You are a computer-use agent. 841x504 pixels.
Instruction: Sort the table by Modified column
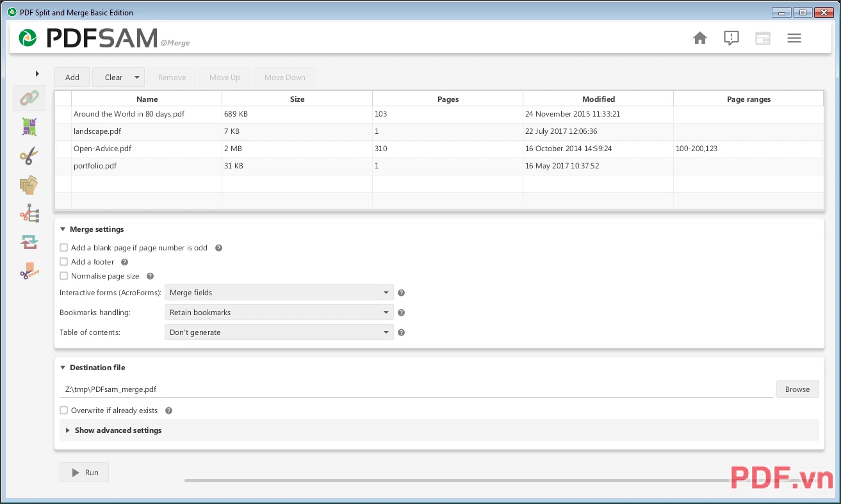598,99
